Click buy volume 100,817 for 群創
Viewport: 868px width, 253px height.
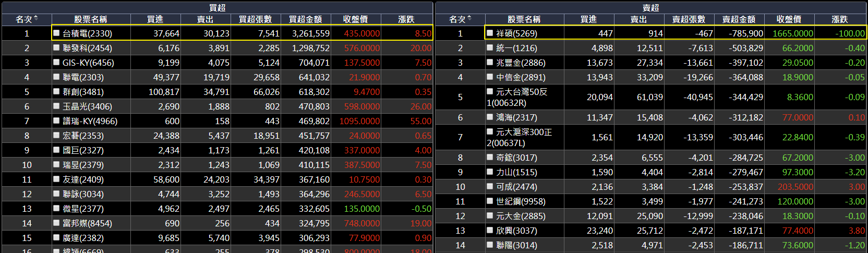[164, 92]
